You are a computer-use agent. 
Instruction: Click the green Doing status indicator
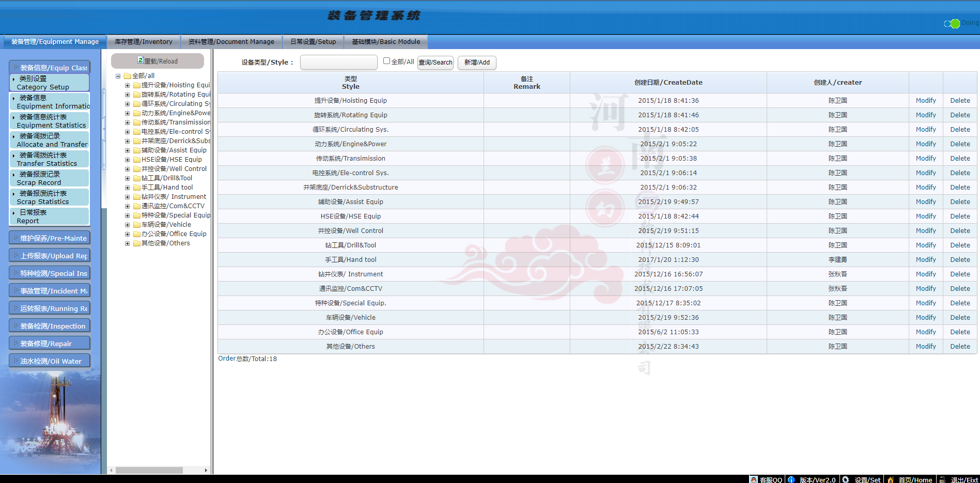[x=955, y=23]
